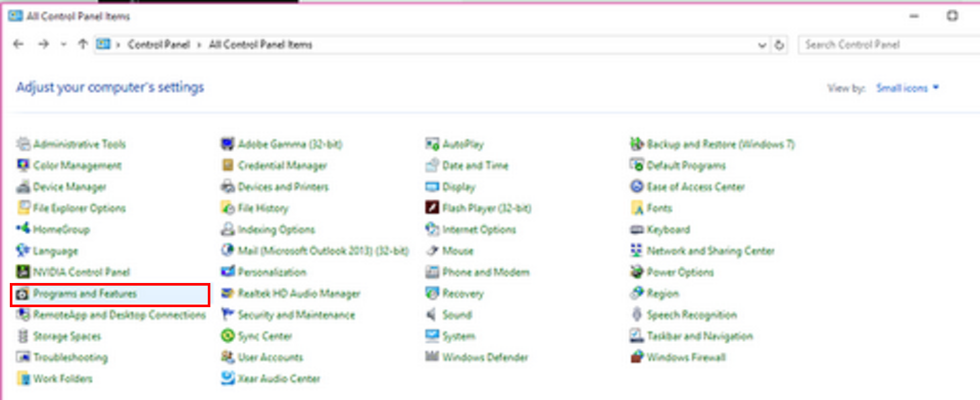The height and width of the screenshot is (400, 980).
Task: Go up one level with Up arrow
Action: click(x=82, y=44)
